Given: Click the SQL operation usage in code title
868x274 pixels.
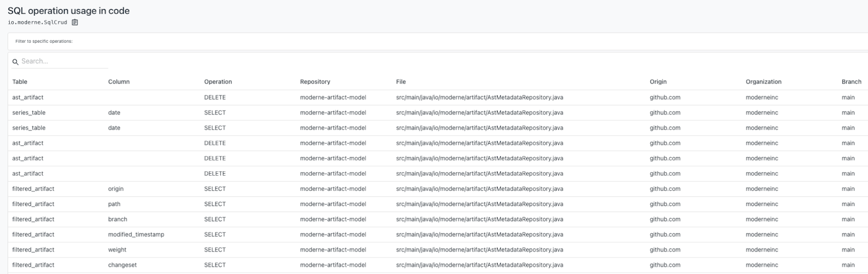Looking at the screenshot, I should [x=68, y=11].
